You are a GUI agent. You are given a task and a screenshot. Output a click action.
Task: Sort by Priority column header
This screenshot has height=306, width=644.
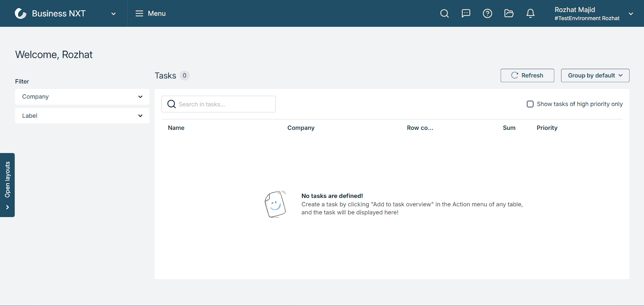coord(547,128)
